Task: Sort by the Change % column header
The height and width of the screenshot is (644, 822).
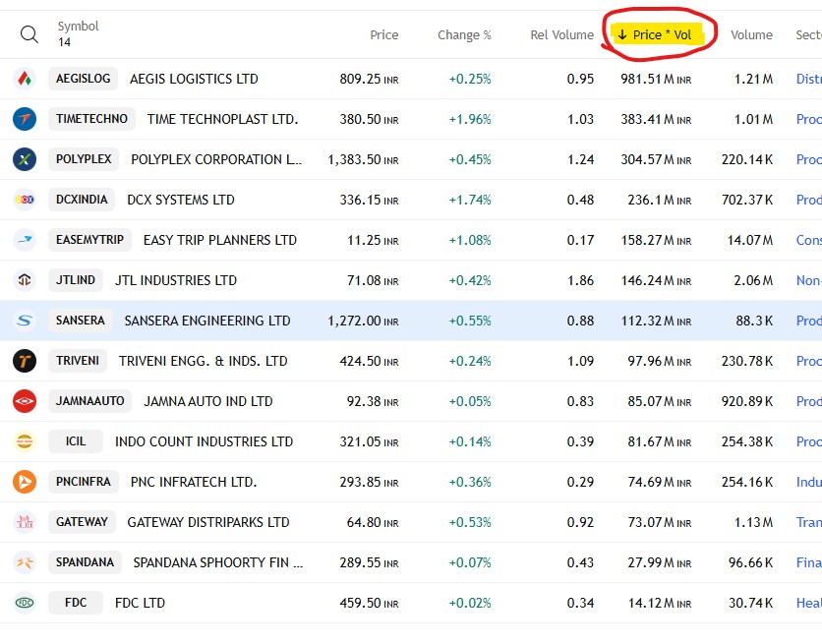Action: coord(464,35)
